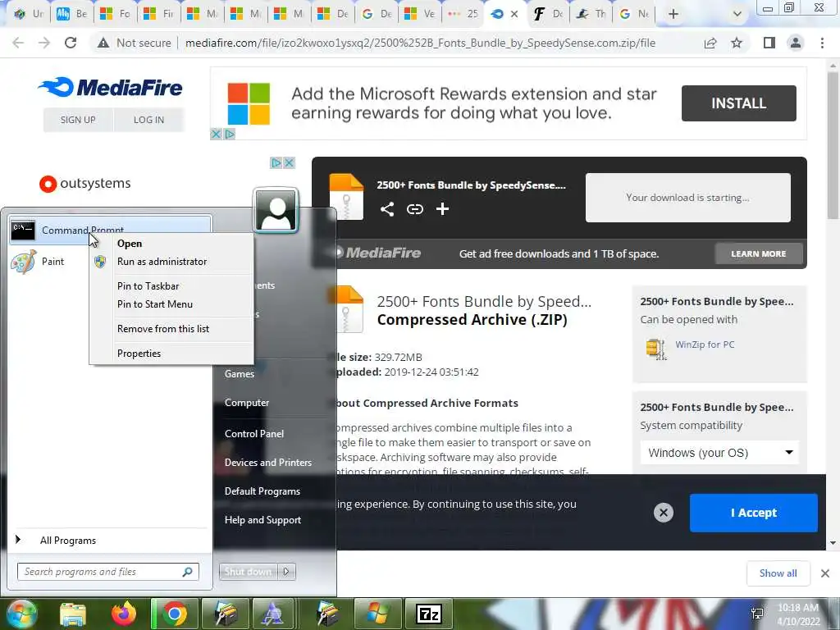Image resolution: width=840 pixels, height=630 pixels.
Task: Click the I Accept button
Action: coord(754,513)
